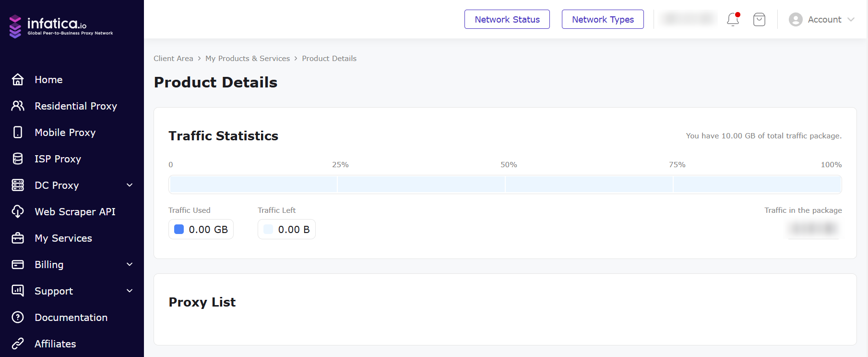Click the Mobile Proxy phone icon

18,132
